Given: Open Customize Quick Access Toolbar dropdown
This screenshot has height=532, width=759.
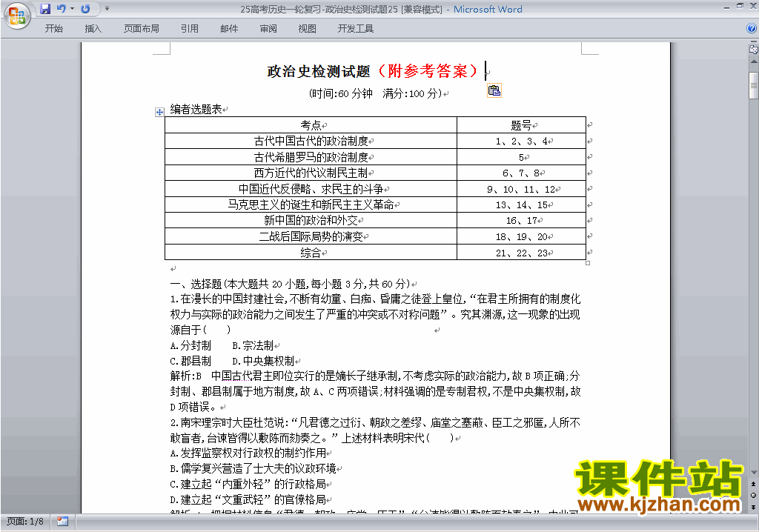Looking at the screenshot, I should click(x=107, y=9).
